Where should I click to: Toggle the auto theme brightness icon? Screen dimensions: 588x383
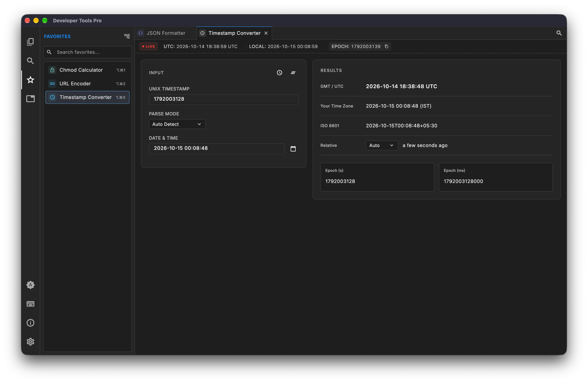pyautogui.click(x=30, y=285)
